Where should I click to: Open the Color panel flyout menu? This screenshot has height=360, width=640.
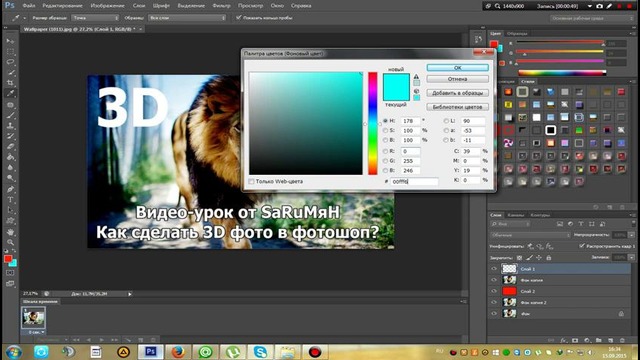[x=632, y=34]
